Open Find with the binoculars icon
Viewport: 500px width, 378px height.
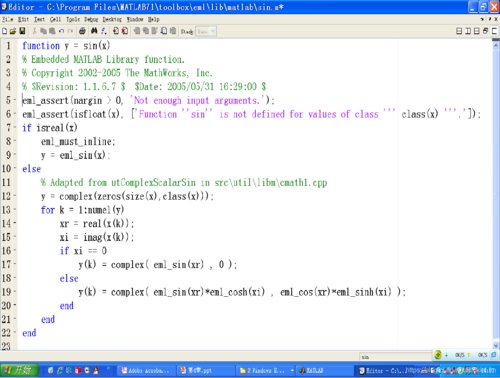tap(94, 31)
